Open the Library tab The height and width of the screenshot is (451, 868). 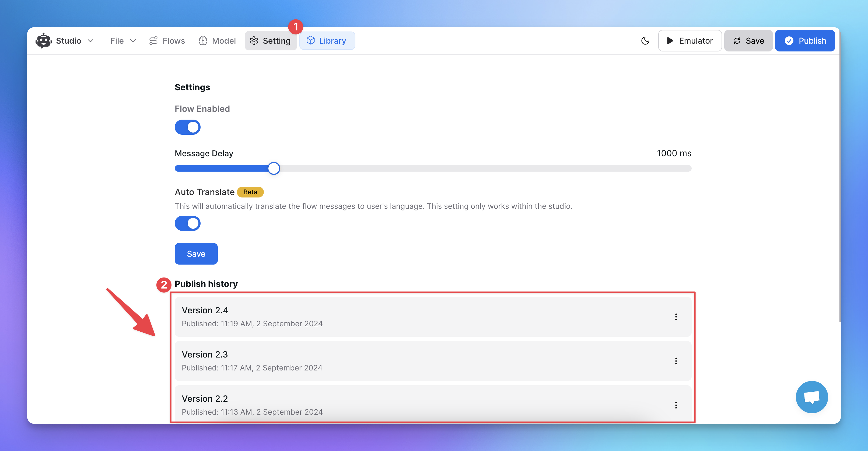327,41
